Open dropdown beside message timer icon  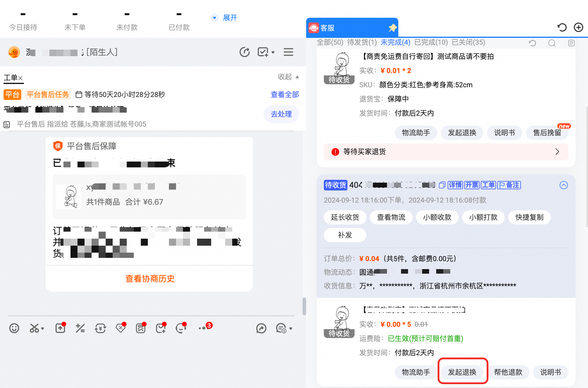pos(291,329)
